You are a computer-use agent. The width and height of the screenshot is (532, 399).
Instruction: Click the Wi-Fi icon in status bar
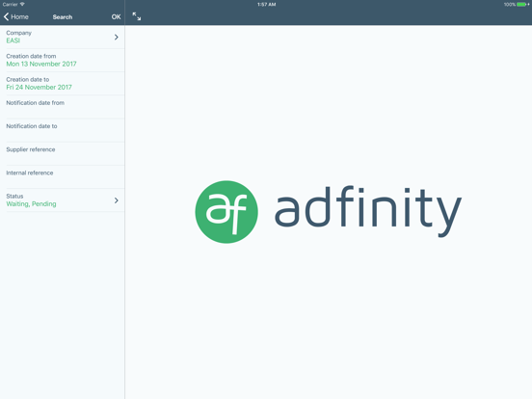point(22,4)
